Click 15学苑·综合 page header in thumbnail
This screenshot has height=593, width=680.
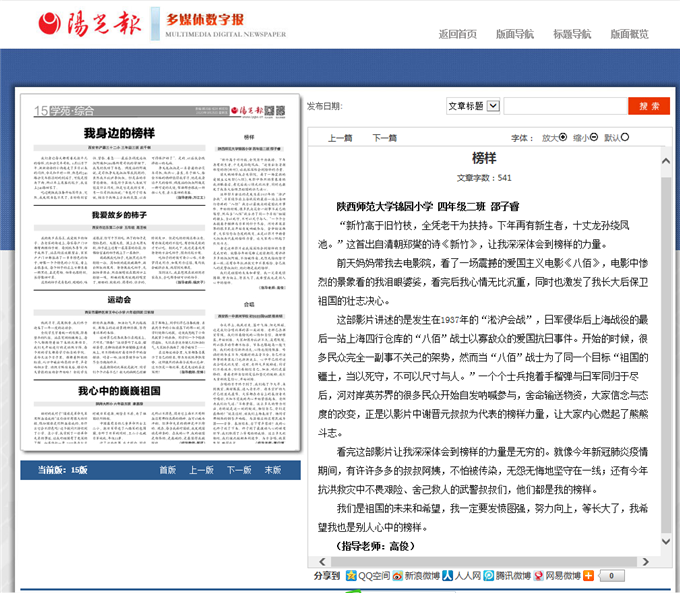[64, 111]
